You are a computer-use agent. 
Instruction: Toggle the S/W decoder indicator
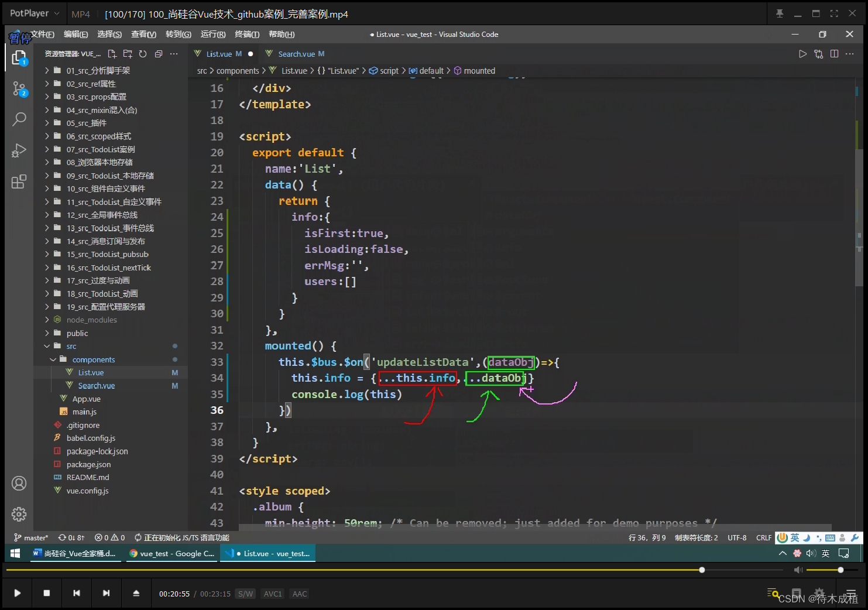pos(246,594)
